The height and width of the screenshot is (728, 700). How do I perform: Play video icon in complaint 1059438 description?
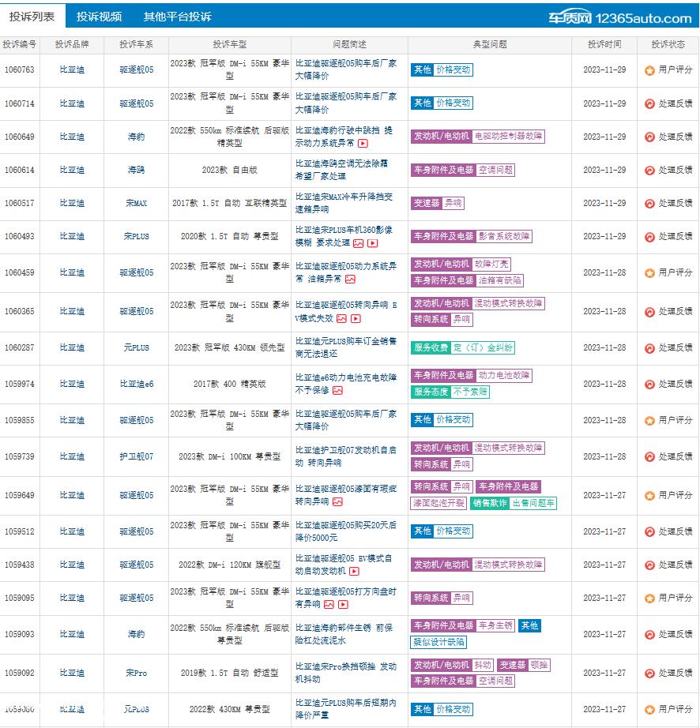(355, 572)
